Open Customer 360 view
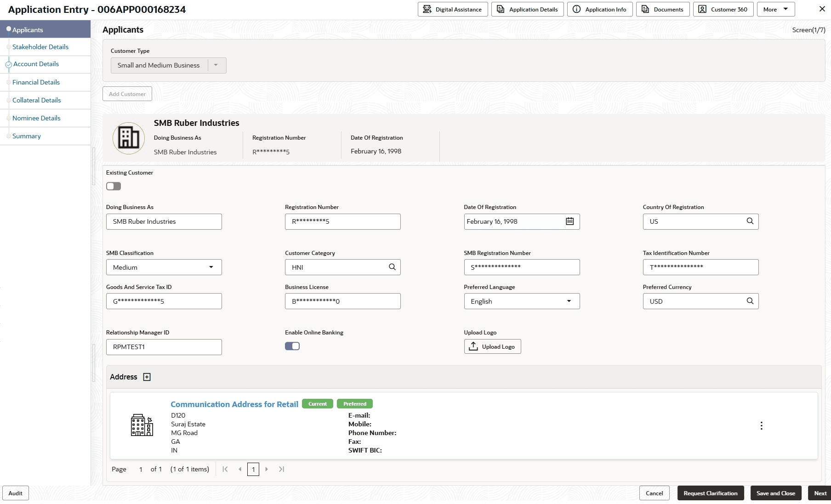831x504 pixels. (x=723, y=9)
